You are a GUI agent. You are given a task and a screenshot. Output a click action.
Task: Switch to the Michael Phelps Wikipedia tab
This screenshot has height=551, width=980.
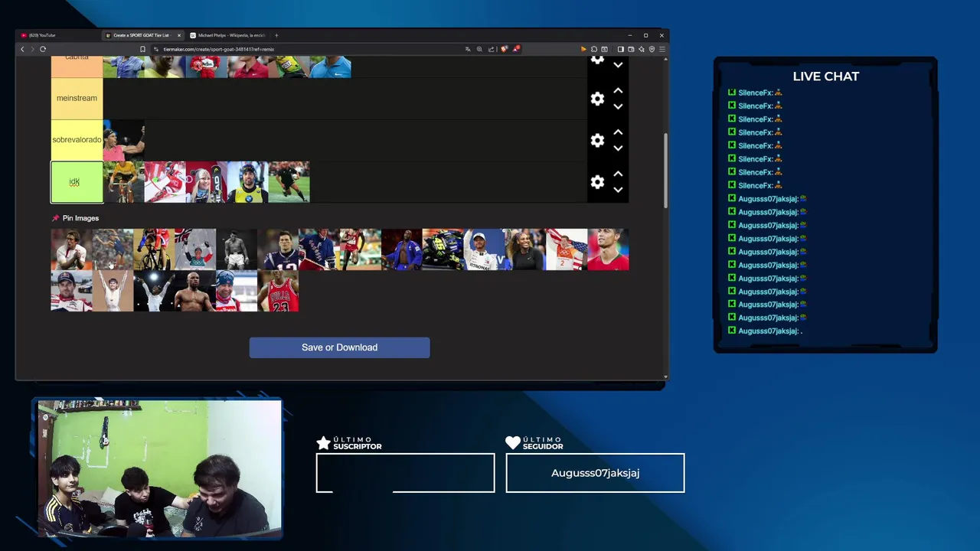pyautogui.click(x=228, y=35)
